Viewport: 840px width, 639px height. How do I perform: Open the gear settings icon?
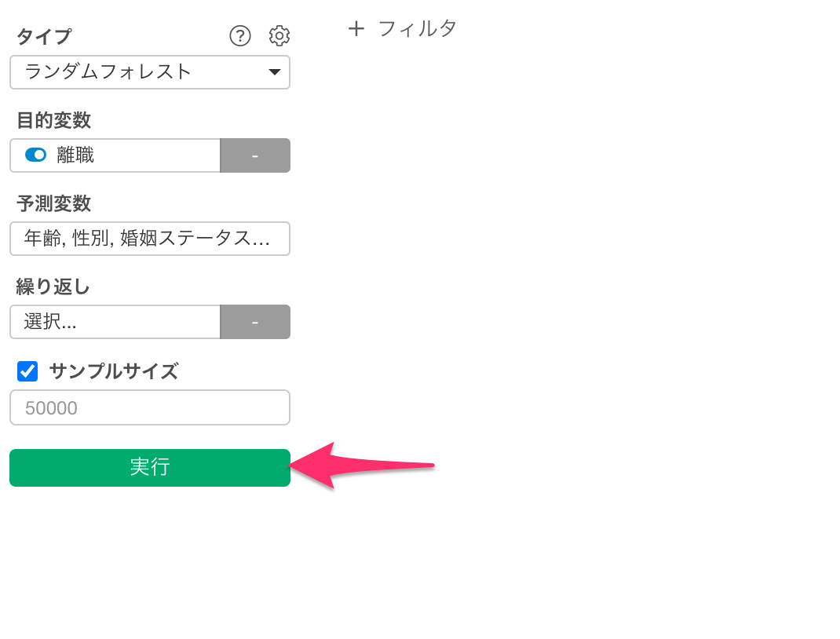(279, 36)
